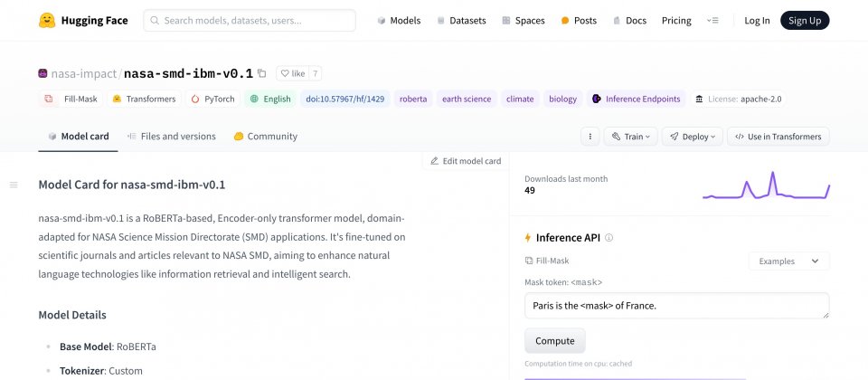The height and width of the screenshot is (380, 868).
Task: Switch to Files and versions tab
Action: tap(171, 137)
